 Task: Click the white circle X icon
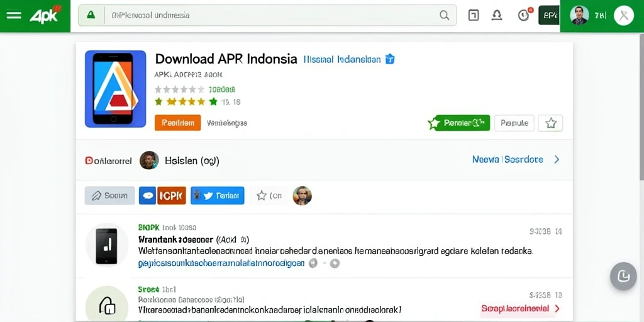tap(624, 16)
